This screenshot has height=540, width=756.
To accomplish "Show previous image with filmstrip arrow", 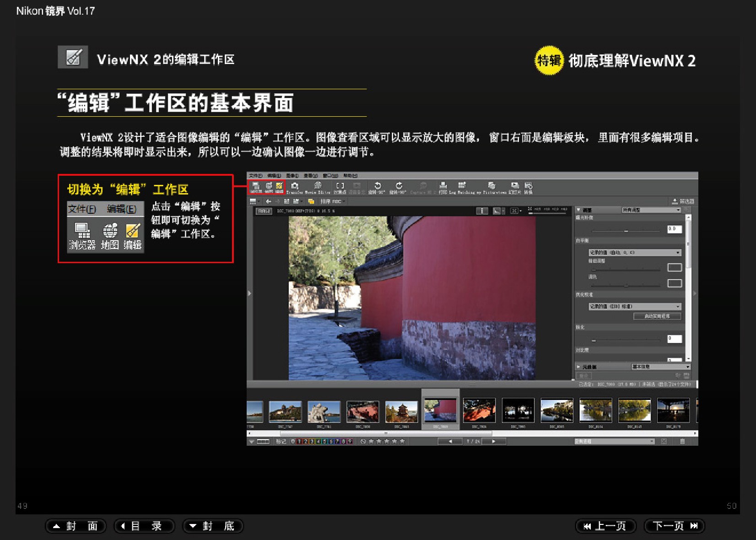I will [450, 442].
